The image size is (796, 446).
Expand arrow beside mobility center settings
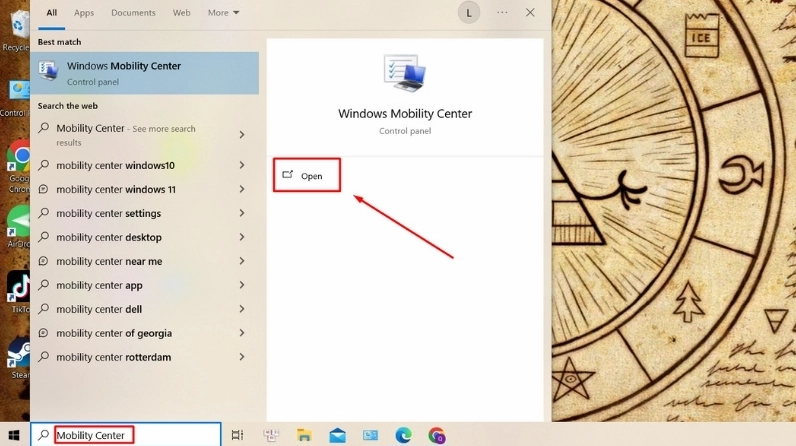(242, 213)
